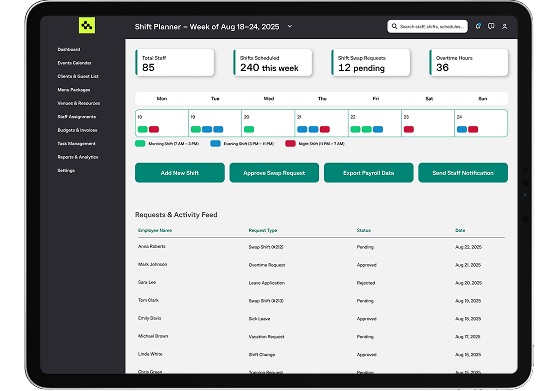Open the messages chat icon
The image size is (560, 391).
pos(491,26)
